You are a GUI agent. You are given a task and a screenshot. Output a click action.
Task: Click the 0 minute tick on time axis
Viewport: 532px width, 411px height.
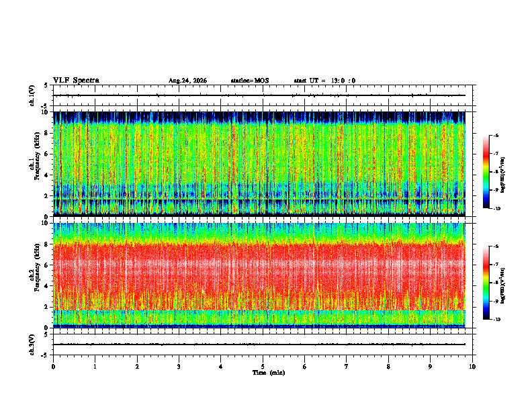click(x=53, y=367)
